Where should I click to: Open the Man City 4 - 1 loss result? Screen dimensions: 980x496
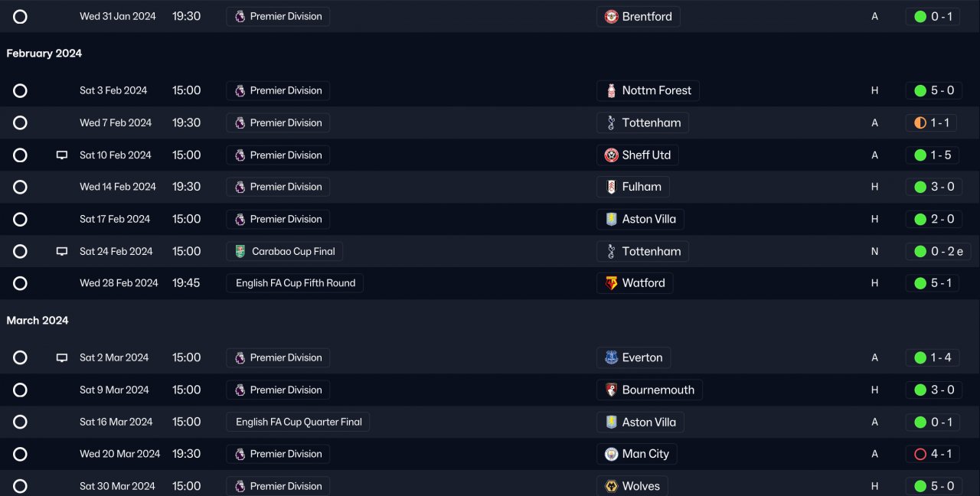point(933,454)
